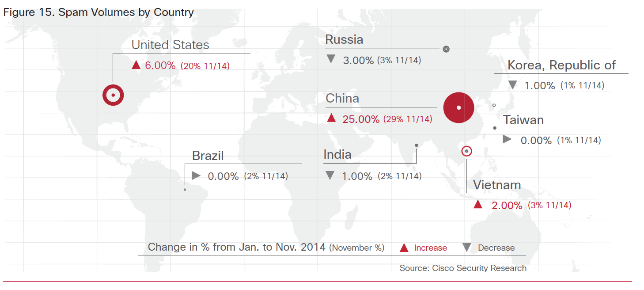Click the "Figure 15. Spam Volumes by Country" title
Image resolution: width=644 pixels, height=290 pixels.
[x=98, y=12]
